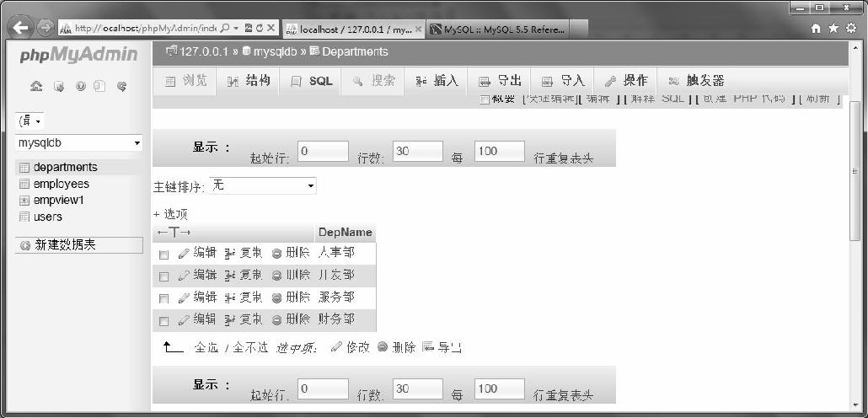Viewport: 868px width, 418px height.
Task: Click the bottom 行数 field showing 30
Action: pyautogui.click(x=418, y=389)
